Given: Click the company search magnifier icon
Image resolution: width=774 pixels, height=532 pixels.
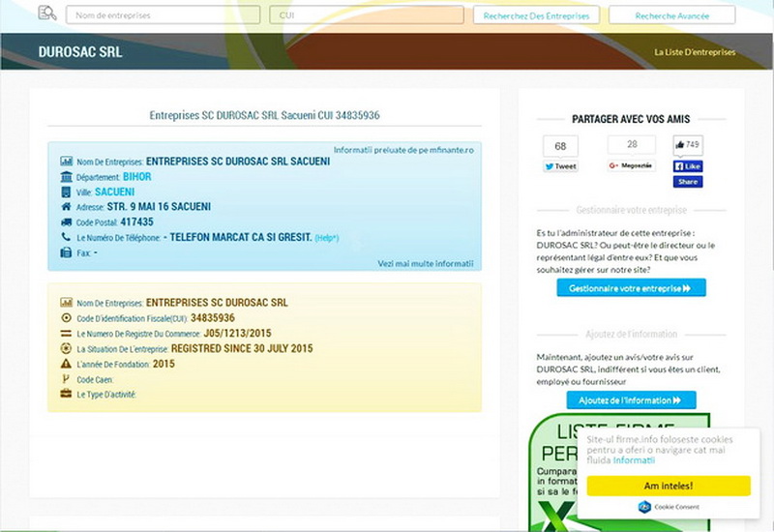Looking at the screenshot, I should (x=47, y=13).
